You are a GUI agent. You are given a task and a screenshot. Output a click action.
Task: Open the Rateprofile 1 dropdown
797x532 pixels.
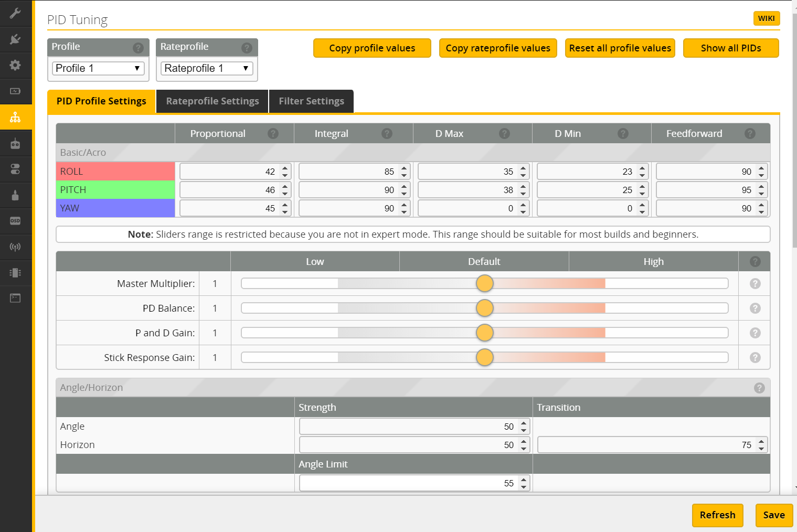click(x=207, y=68)
